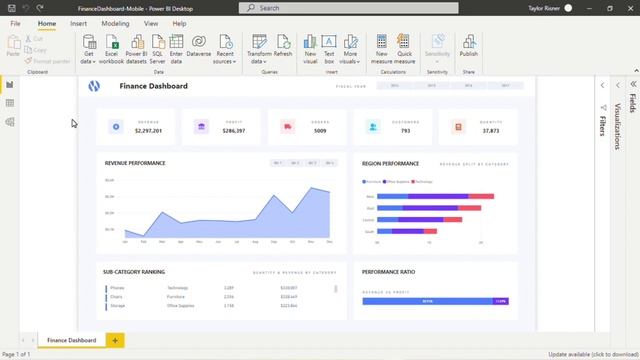The width and height of the screenshot is (640, 360).
Task: Click the Taylor Risner account avatar
Action: pyautogui.click(x=568, y=8)
